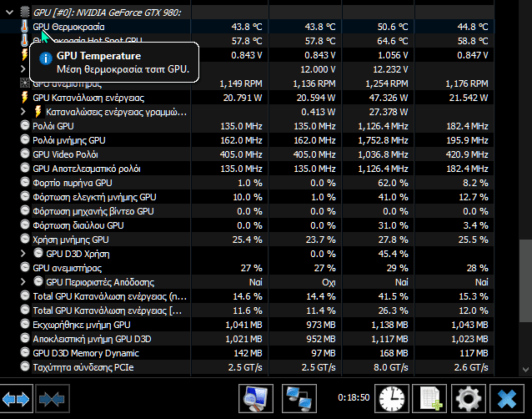Screen dimensions: 532x419
Task: Click the icon beside GPU Video Ρολόι
Action: 25,154
